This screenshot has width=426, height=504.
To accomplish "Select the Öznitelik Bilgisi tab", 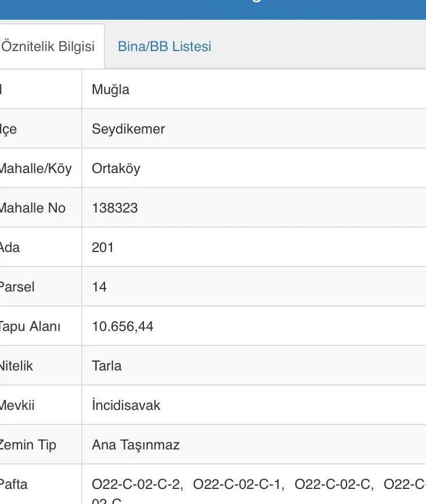I will pos(48,46).
